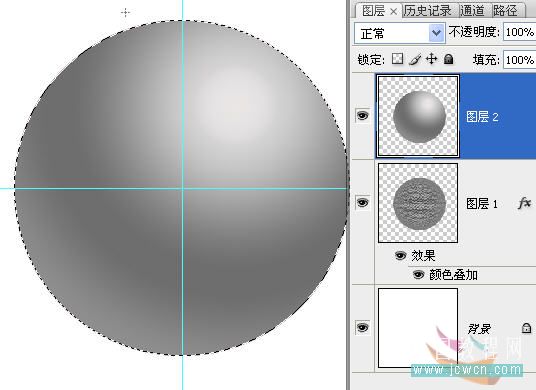Open the 路径 tab
This screenshot has width=536, height=390.
505,11
